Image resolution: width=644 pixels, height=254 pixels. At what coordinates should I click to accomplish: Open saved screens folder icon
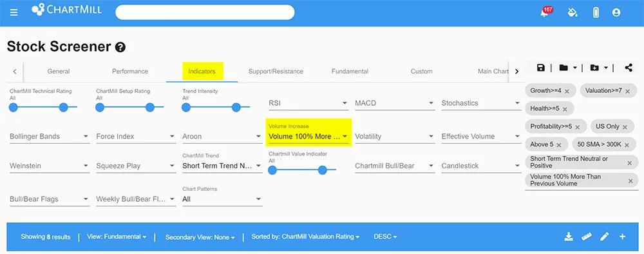[x=563, y=68]
